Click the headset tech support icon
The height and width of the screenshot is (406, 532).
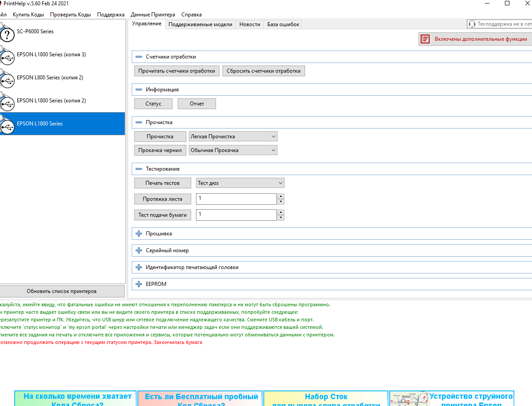coord(472,24)
